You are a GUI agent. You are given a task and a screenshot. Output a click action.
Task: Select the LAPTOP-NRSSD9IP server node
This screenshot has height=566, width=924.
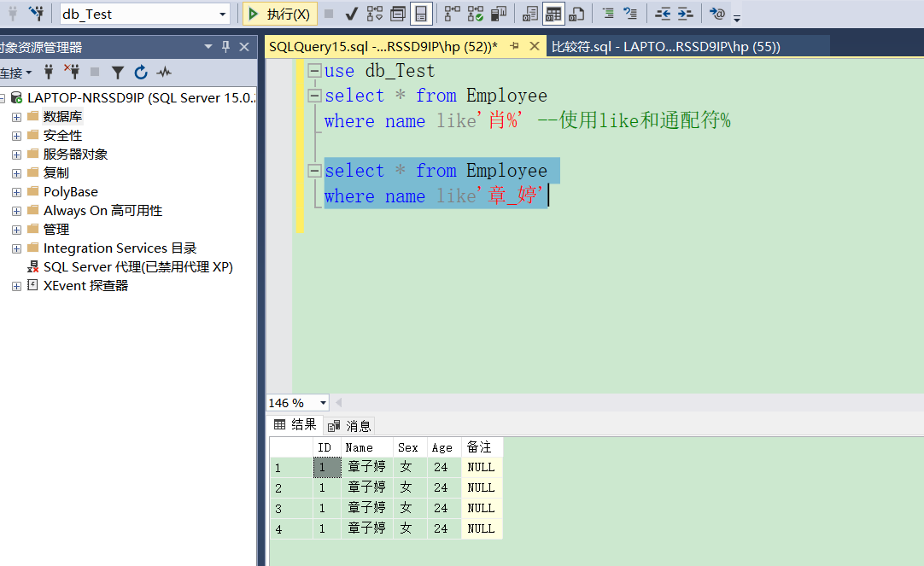point(142,98)
